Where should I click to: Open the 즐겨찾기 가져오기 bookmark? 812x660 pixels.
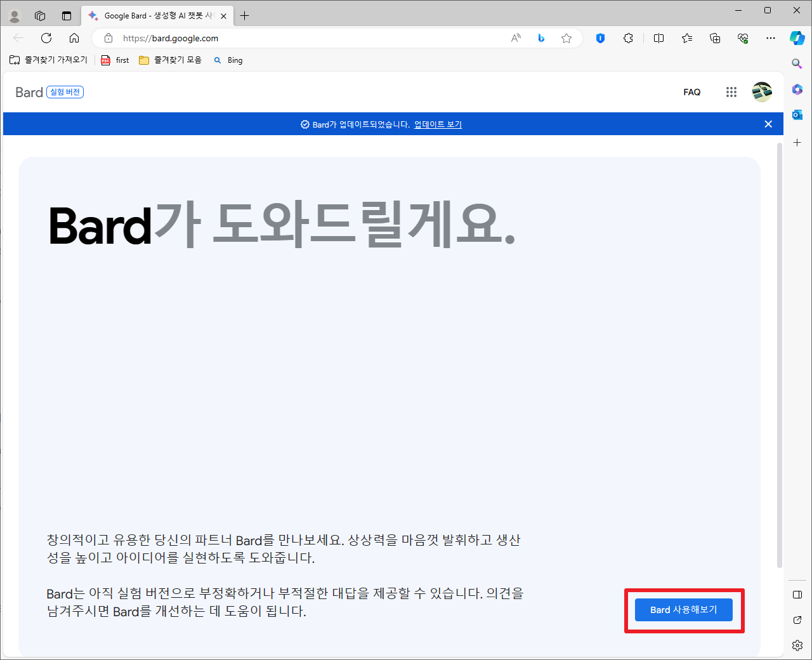click(49, 60)
